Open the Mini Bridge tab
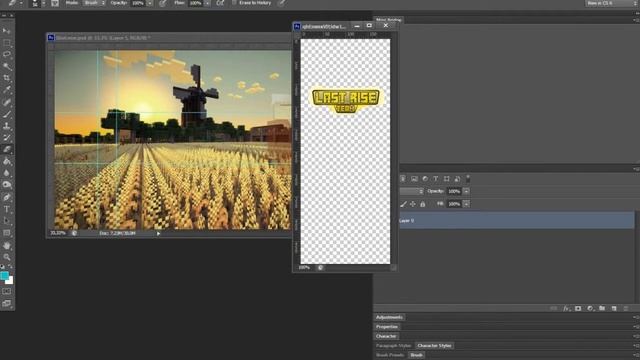 pyautogui.click(x=389, y=20)
